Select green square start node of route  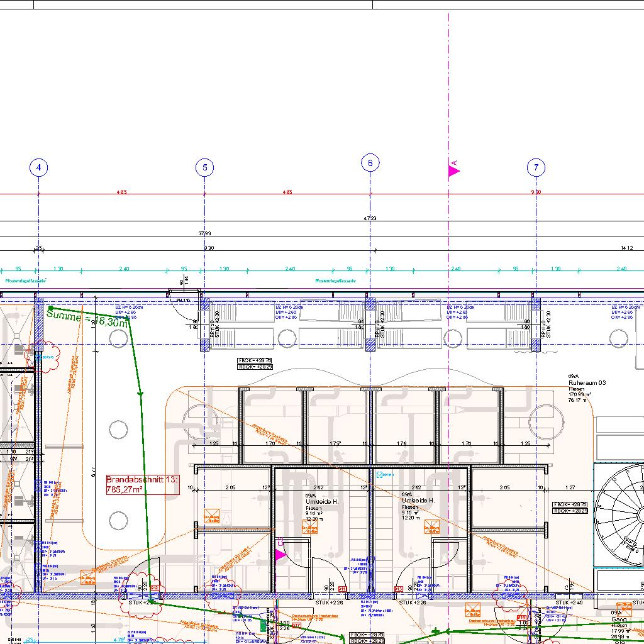point(50,308)
